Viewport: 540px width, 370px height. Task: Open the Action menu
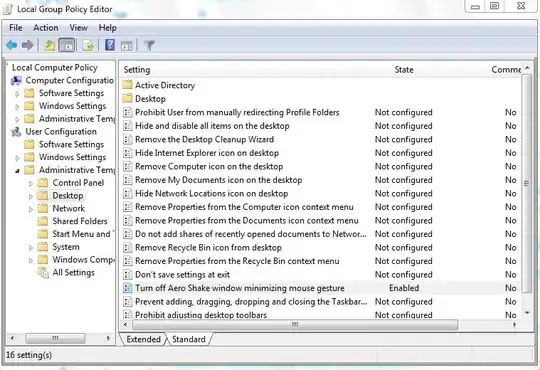(x=45, y=28)
